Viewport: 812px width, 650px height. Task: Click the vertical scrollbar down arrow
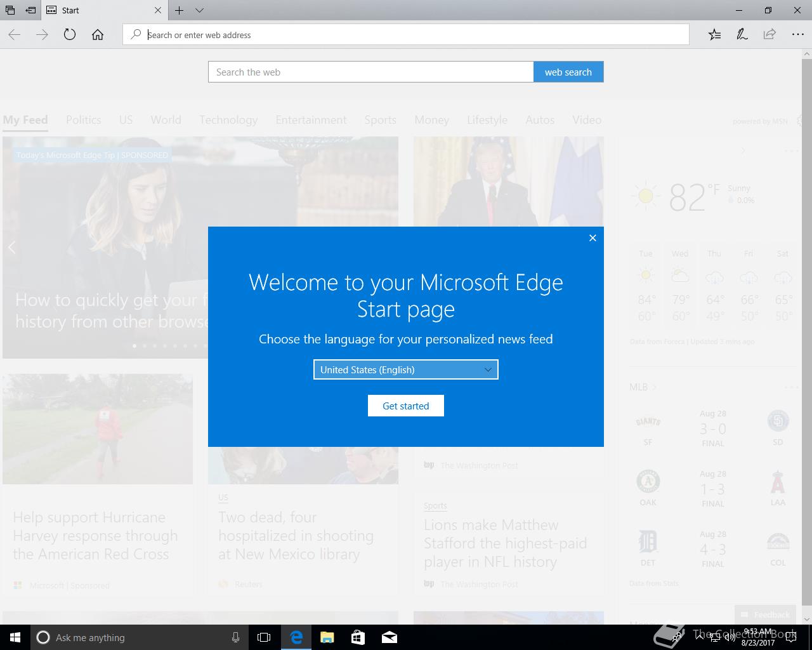[806, 619]
